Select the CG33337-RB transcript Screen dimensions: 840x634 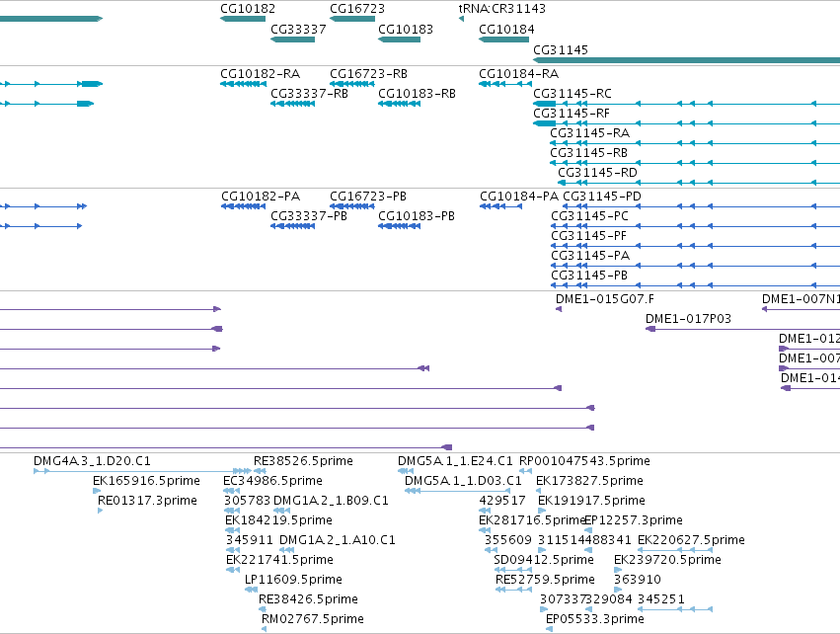292,104
